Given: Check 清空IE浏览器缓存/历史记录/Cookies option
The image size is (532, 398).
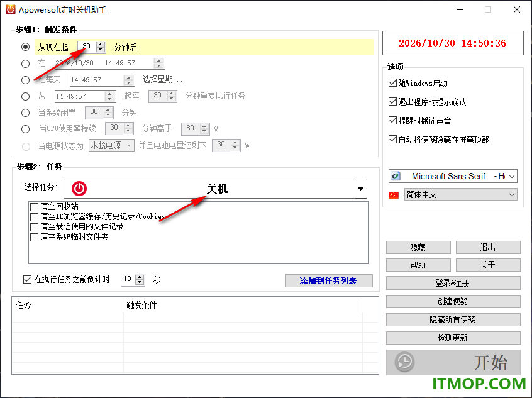Looking at the screenshot, I should [x=34, y=216].
